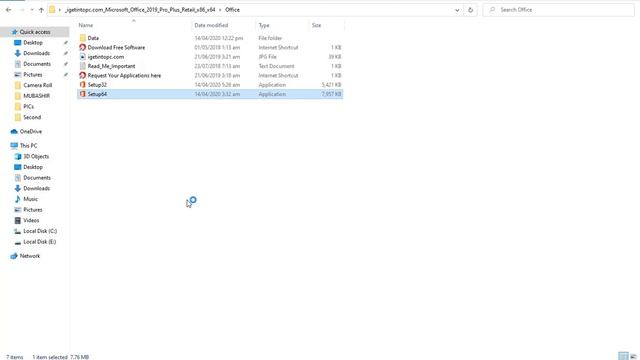Select the Office breadcrumb segment
The height and width of the screenshot is (360, 640).
[x=232, y=10]
